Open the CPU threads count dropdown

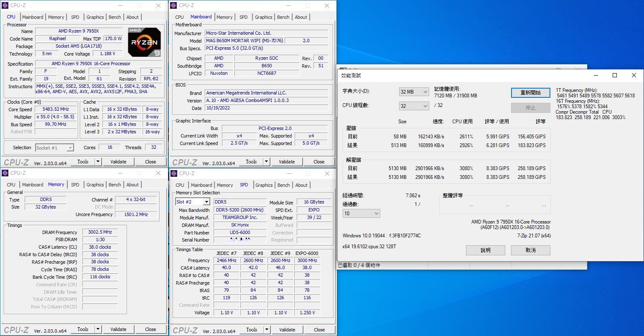[414, 106]
